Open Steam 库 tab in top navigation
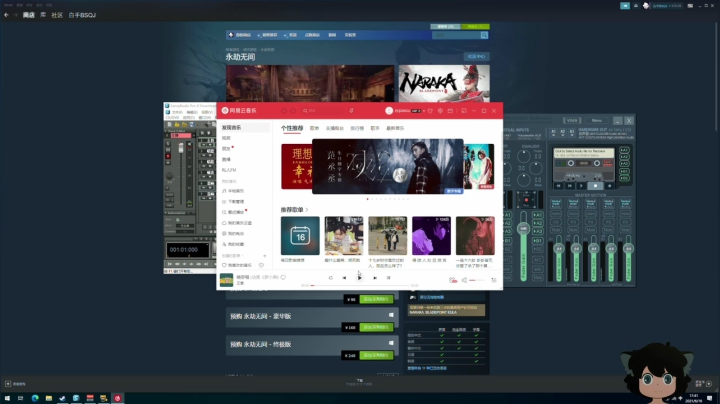 43,15
